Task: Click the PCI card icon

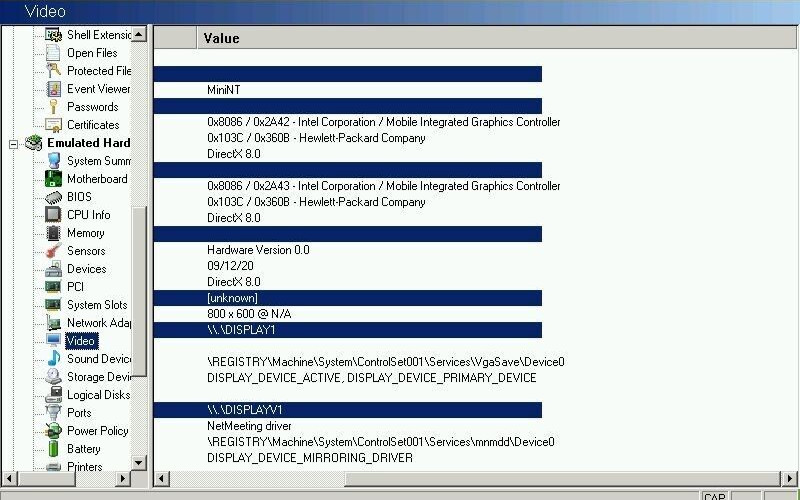Action: click(x=53, y=287)
